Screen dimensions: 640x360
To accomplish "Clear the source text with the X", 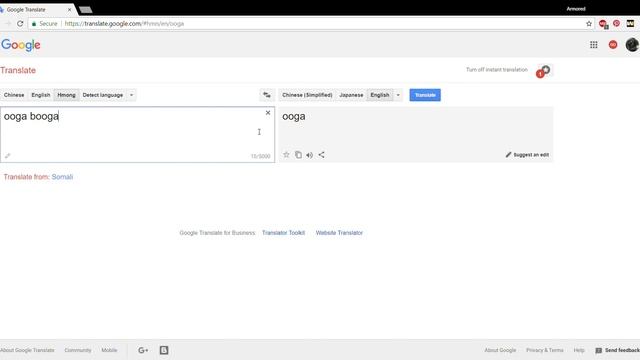I will [268, 113].
